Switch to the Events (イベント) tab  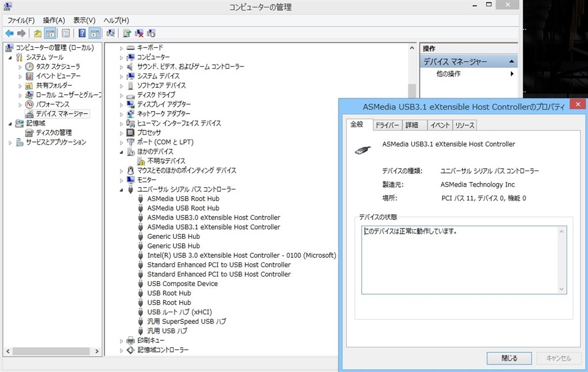tap(439, 125)
